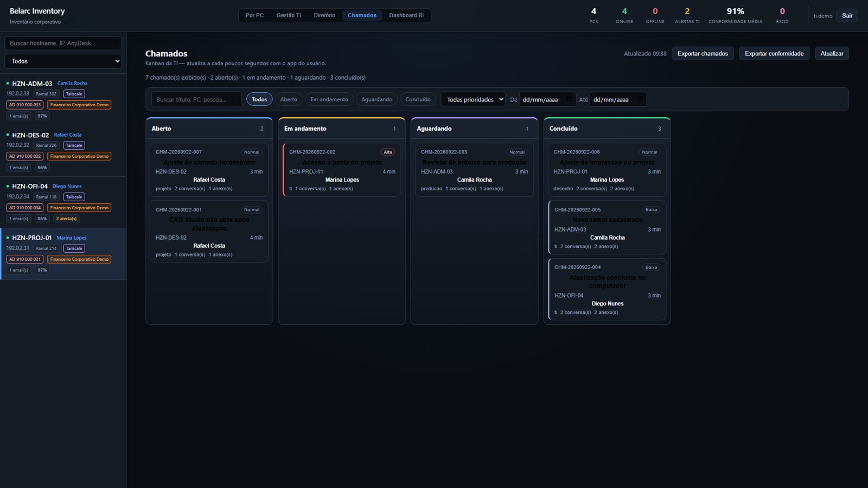868x488 pixels.
Task: Focus the hostname, IP, AnyDesk search field
Action: tap(63, 43)
